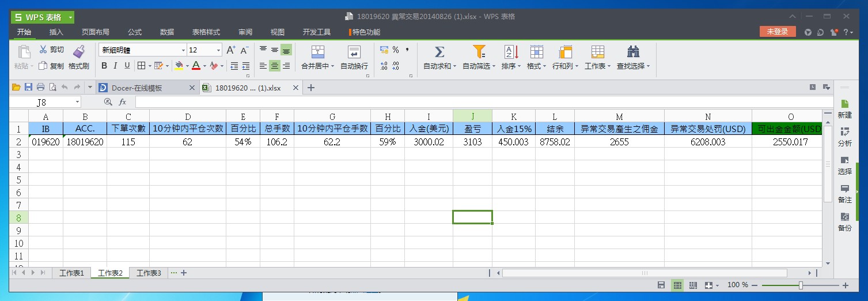Open the 插入 (Insert) ribbon tab
The height and width of the screenshot is (301, 868).
tap(56, 32)
